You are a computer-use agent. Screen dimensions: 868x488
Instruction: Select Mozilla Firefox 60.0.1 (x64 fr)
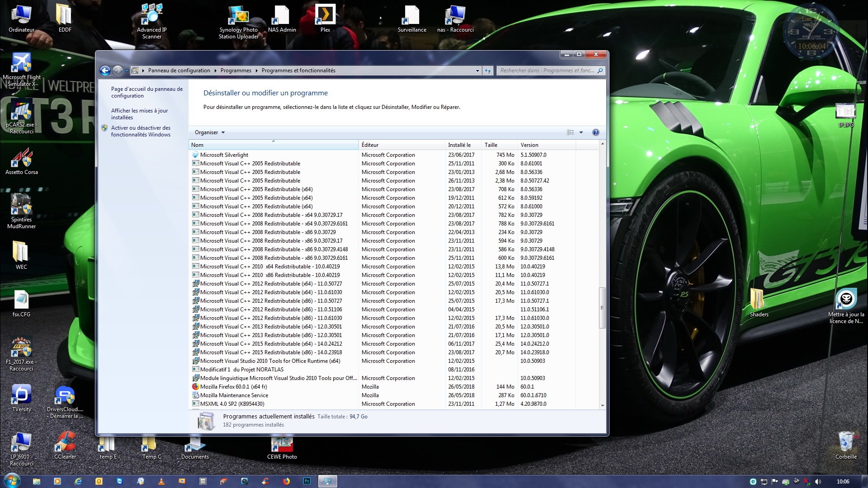click(x=393, y=387)
